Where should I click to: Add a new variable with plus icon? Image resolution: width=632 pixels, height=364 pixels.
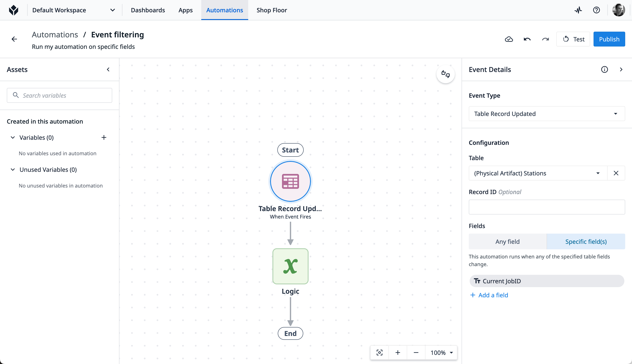coord(104,137)
